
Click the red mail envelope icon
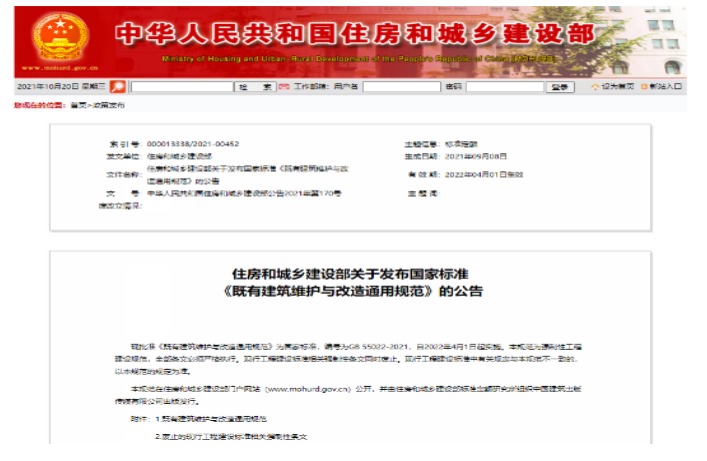[x=284, y=86]
